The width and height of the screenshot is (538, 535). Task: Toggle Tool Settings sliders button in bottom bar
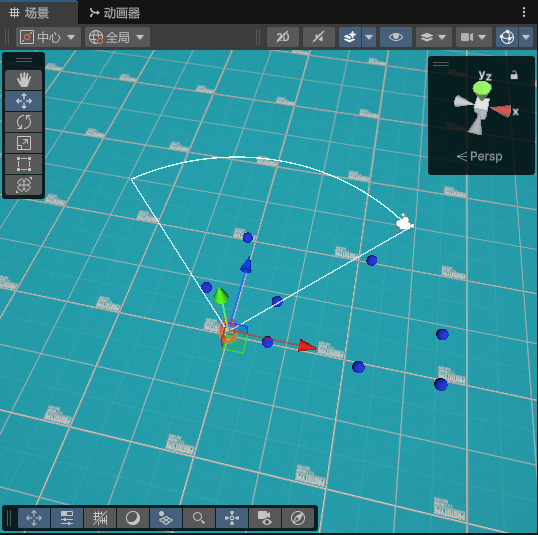tap(67, 518)
